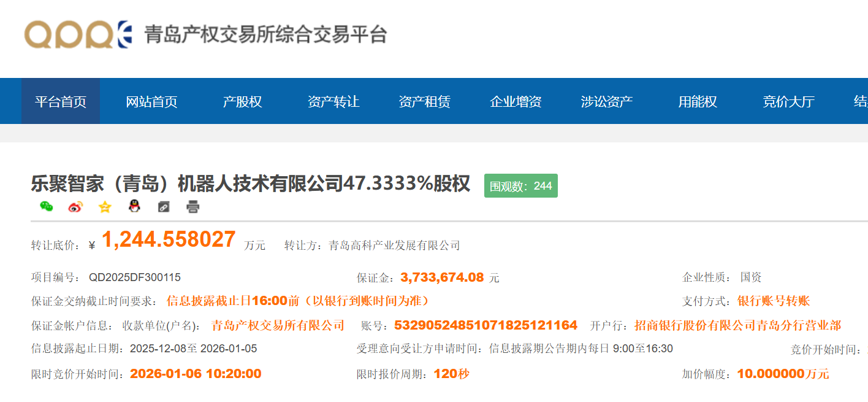Share listing via the WeChat icon
Viewport: 868px width, 402px height.
point(46,207)
